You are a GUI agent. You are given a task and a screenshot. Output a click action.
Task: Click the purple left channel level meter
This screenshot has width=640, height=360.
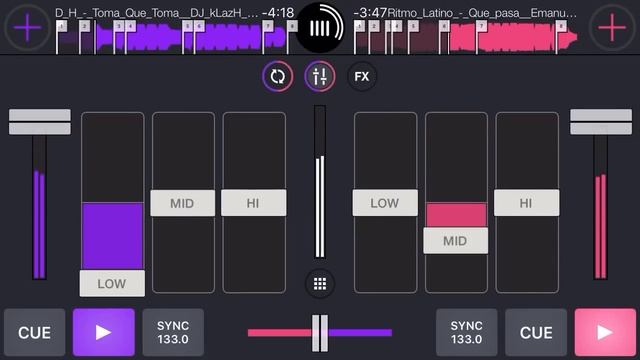(x=40, y=208)
